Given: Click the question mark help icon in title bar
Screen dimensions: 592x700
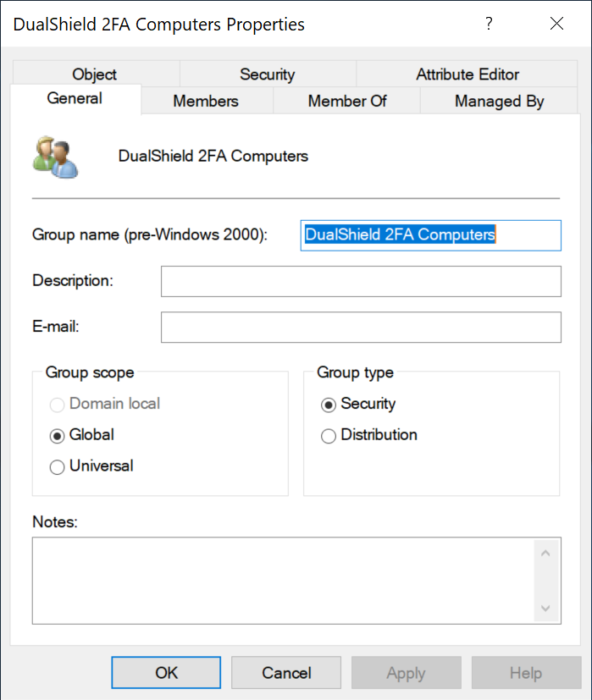Looking at the screenshot, I should pyautogui.click(x=489, y=24).
